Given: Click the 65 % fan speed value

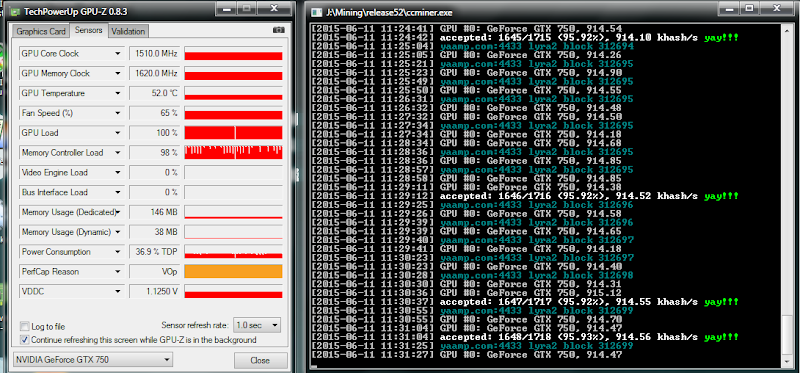Looking at the screenshot, I should pyautogui.click(x=155, y=113).
